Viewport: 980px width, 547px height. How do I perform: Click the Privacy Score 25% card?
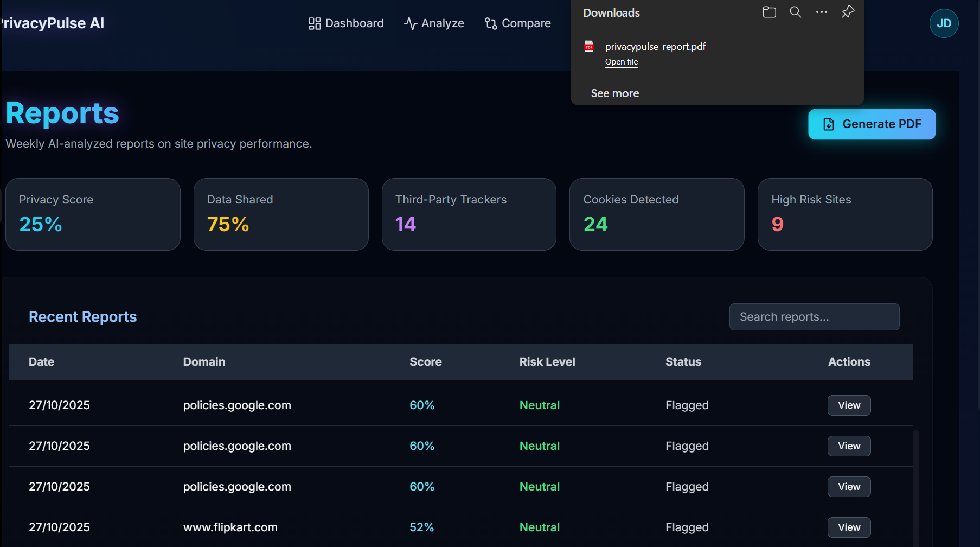(93, 214)
